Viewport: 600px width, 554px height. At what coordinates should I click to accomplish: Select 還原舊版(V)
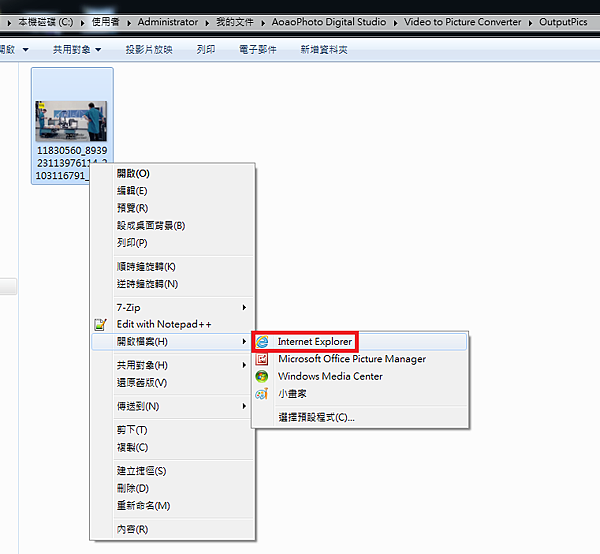[x=173, y=383]
